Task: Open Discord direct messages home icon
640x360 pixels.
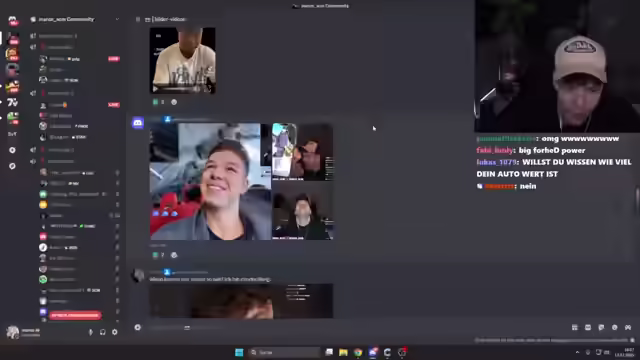Action: click(x=13, y=20)
